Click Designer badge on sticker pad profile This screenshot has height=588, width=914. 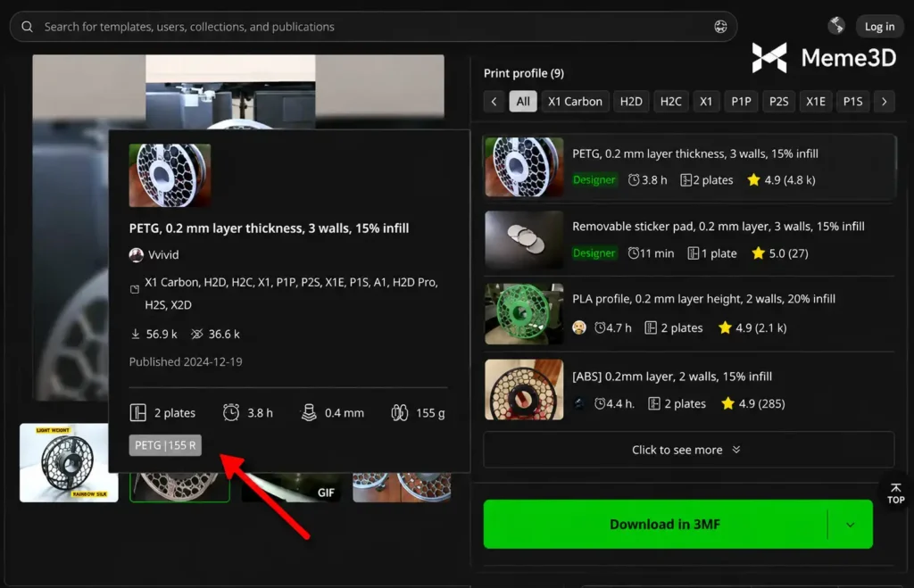click(594, 253)
